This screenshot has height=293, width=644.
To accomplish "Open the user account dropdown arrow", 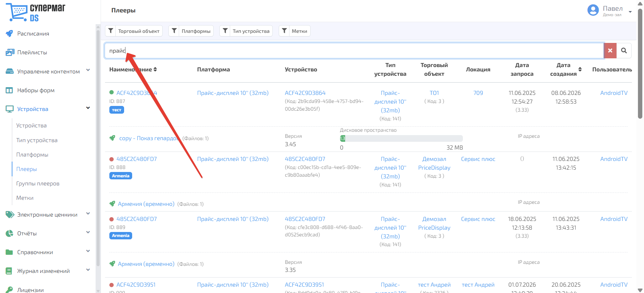I will 630,12.
